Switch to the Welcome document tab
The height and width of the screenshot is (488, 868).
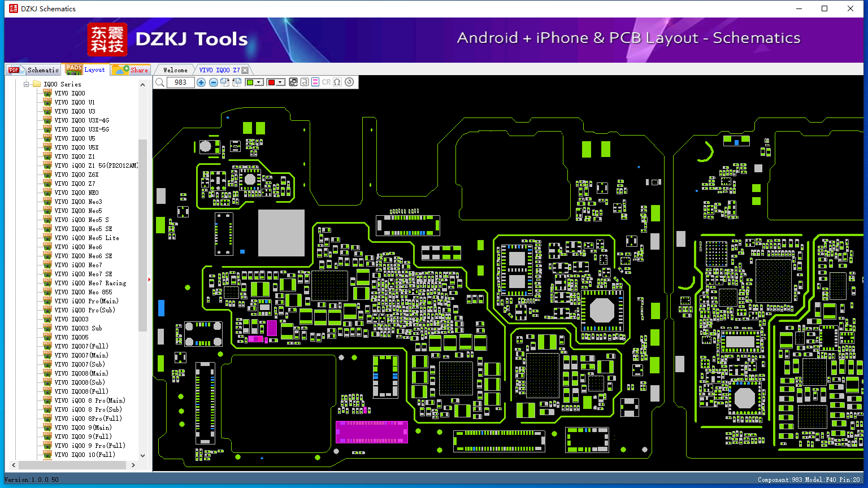point(175,70)
